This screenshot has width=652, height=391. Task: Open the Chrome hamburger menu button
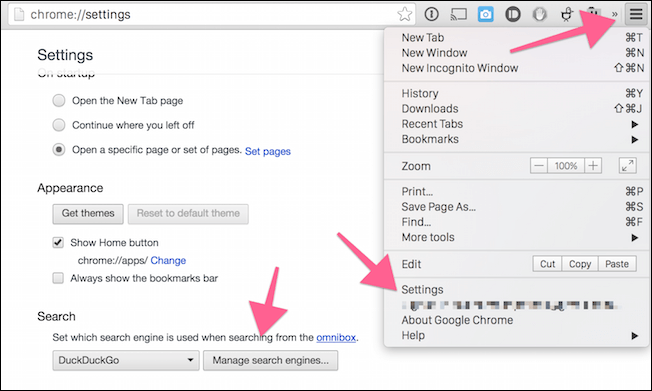636,14
